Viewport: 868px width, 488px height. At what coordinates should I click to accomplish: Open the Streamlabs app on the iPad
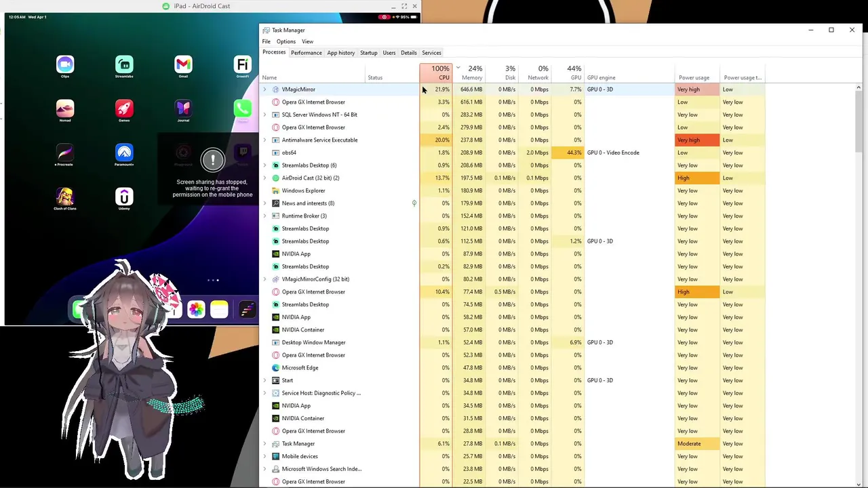click(124, 64)
